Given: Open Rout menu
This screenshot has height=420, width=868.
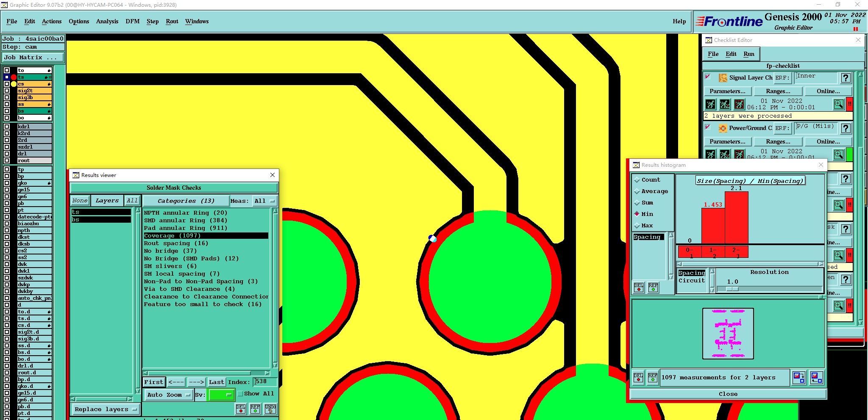Looking at the screenshot, I should click(x=172, y=22).
